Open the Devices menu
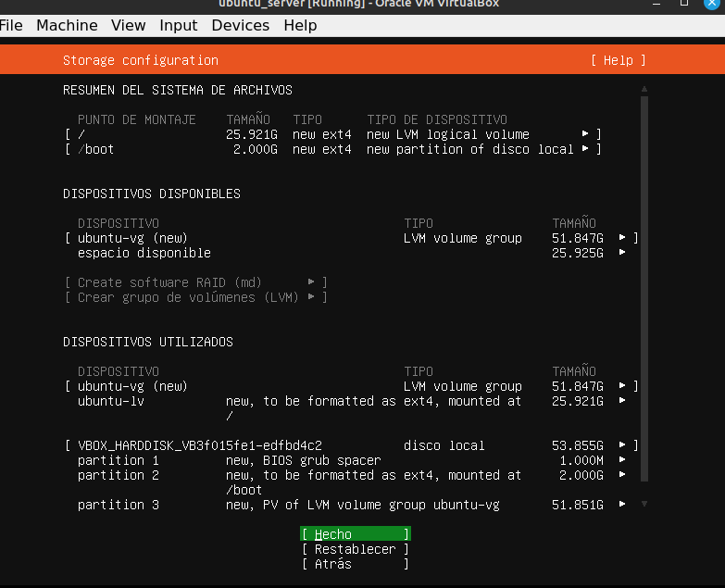The width and height of the screenshot is (725, 588). pos(240,25)
